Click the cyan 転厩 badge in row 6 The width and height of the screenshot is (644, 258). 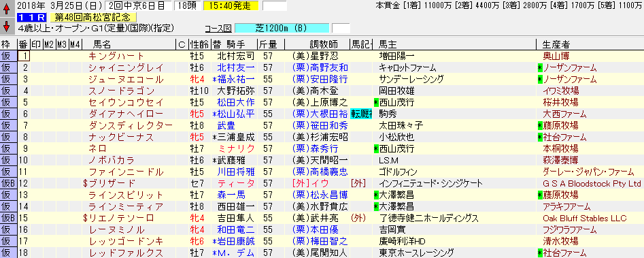tap(361, 114)
